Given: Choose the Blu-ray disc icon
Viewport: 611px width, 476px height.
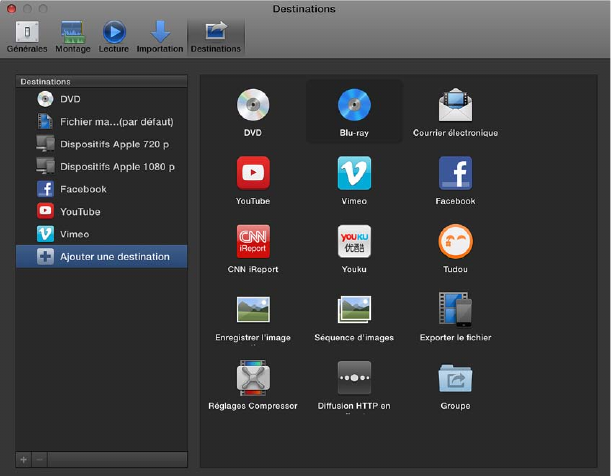Looking at the screenshot, I should (x=354, y=104).
